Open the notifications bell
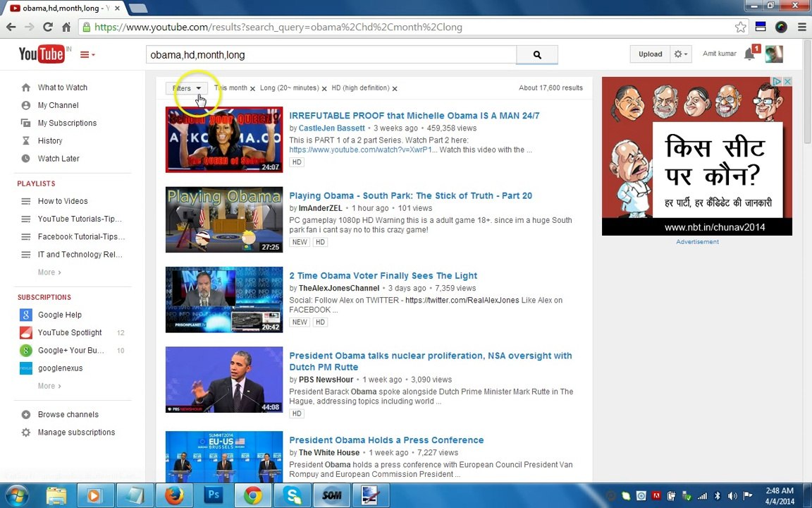812x508 pixels. pyautogui.click(x=749, y=54)
